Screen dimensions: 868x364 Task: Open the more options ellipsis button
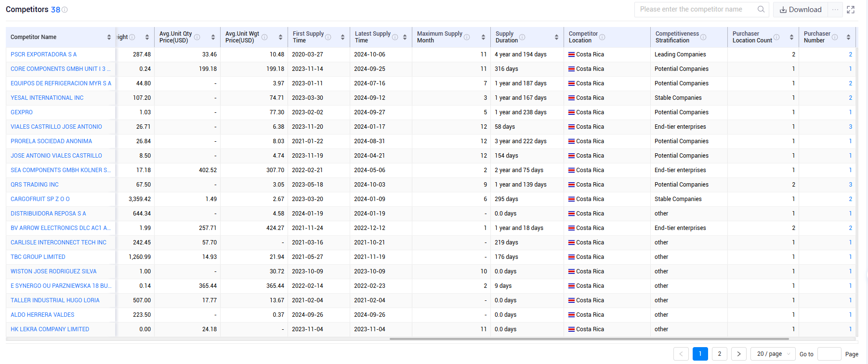pos(835,10)
